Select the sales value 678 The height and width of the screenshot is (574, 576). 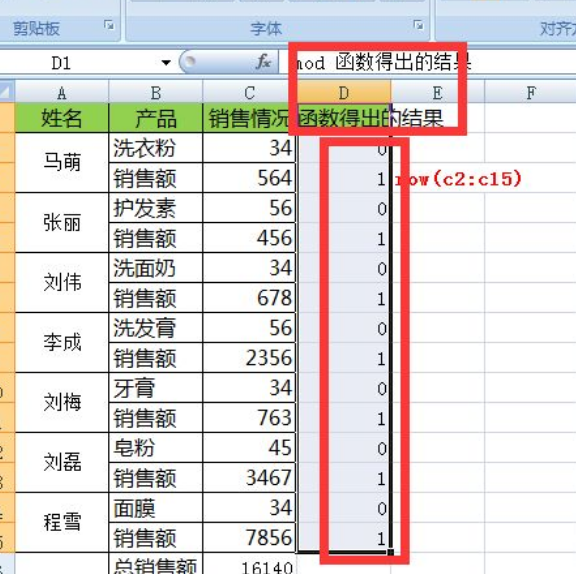(x=249, y=297)
